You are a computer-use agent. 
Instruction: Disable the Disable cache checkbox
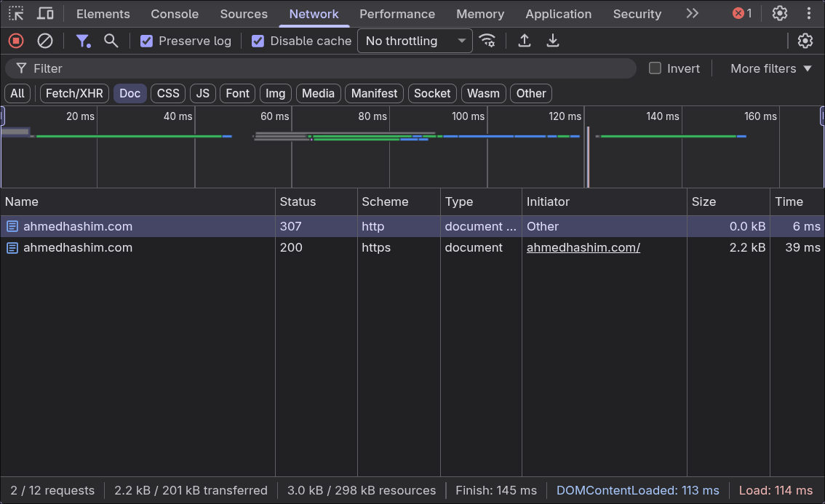258,41
